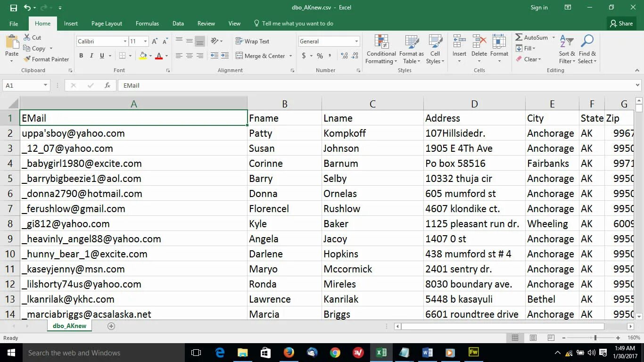Expand the Name Box dropdown arrow
Image resolution: width=644 pixels, height=362 pixels.
click(45, 85)
